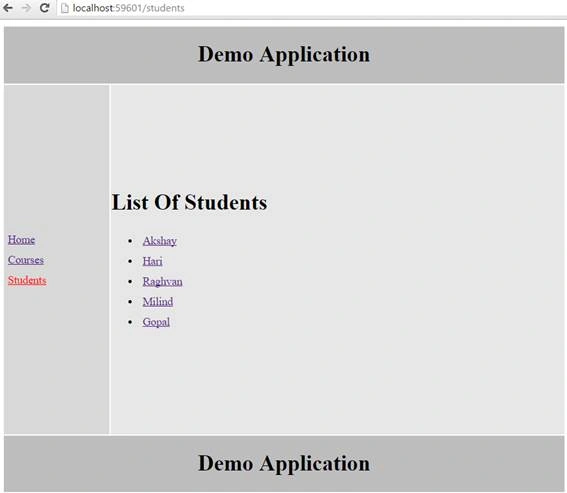Image resolution: width=567 pixels, height=493 pixels.
Task: Click the top Demo Application header
Action: (284, 54)
